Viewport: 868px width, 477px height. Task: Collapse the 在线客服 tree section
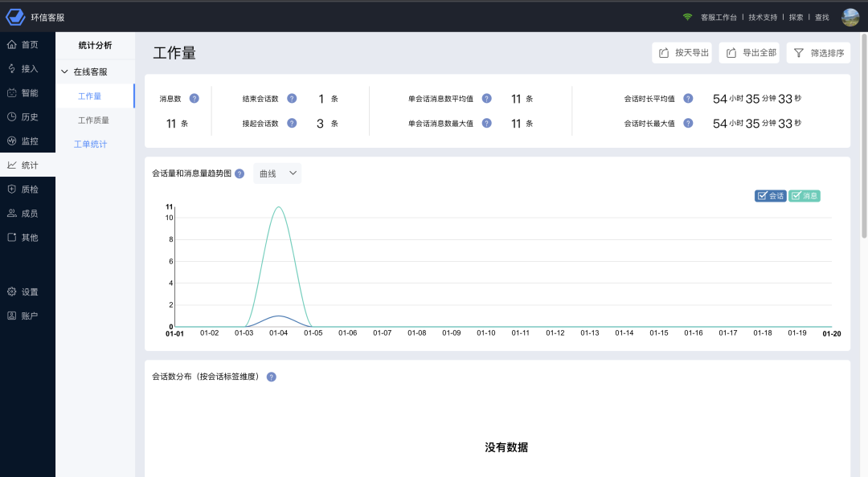[x=65, y=71]
